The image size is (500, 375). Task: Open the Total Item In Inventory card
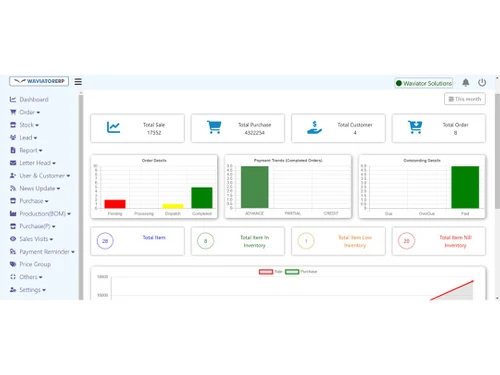click(x=238, y=241)
